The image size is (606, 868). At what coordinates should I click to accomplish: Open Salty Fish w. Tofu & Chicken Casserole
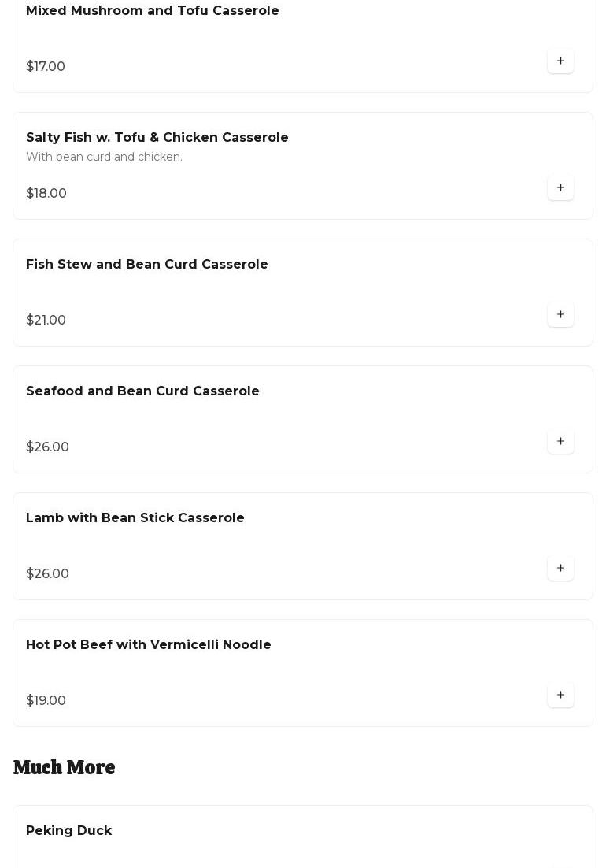[x=157, y=138]
